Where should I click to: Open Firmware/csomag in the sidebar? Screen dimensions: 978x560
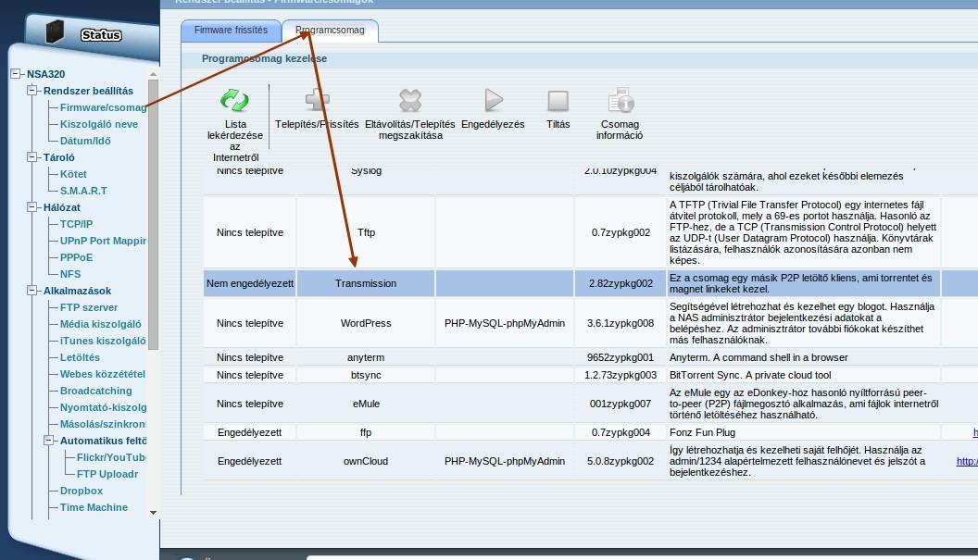point(103,107)
